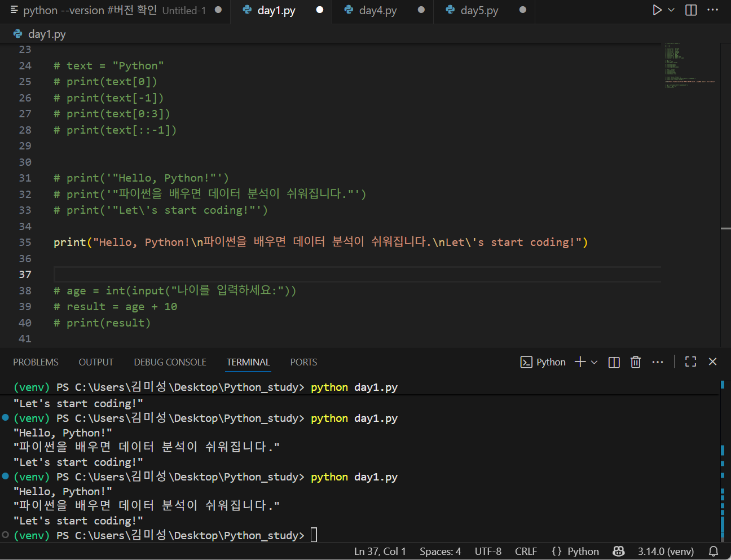The width and height of the screenshot is (731, 560).
Task: Open terminal panel More Actions ellipsis
Action: (658, 362)
